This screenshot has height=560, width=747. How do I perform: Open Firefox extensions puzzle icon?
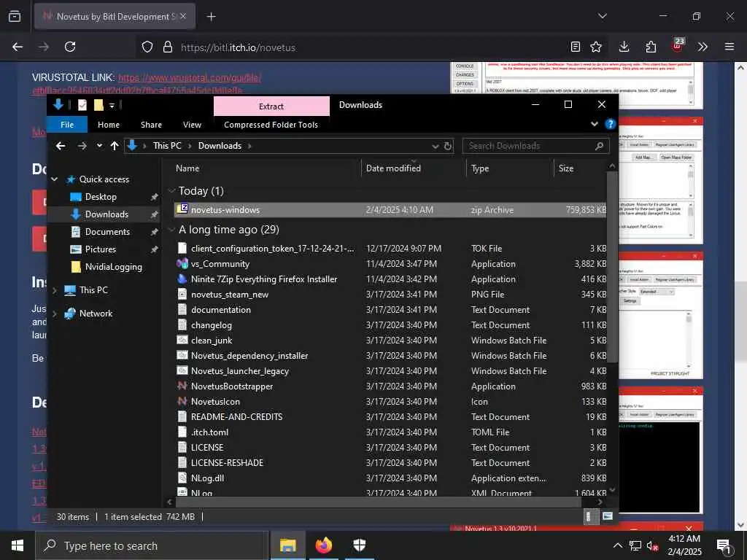point(651,47)
